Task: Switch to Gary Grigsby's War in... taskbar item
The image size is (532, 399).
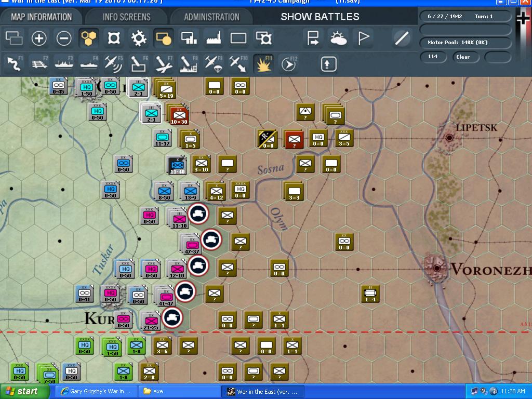Action: (96, 391)
